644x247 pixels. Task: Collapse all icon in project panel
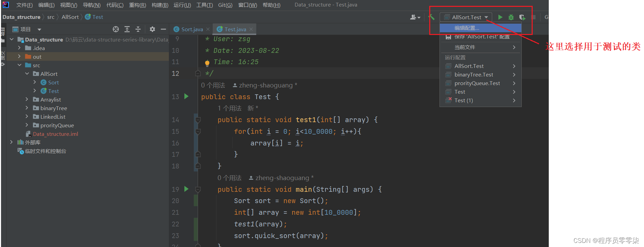pyautogui.click(x=138, y=29)
